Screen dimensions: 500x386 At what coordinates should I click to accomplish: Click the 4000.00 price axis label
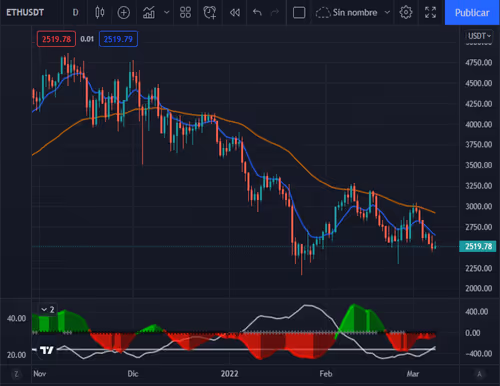[x=478, y=124]
